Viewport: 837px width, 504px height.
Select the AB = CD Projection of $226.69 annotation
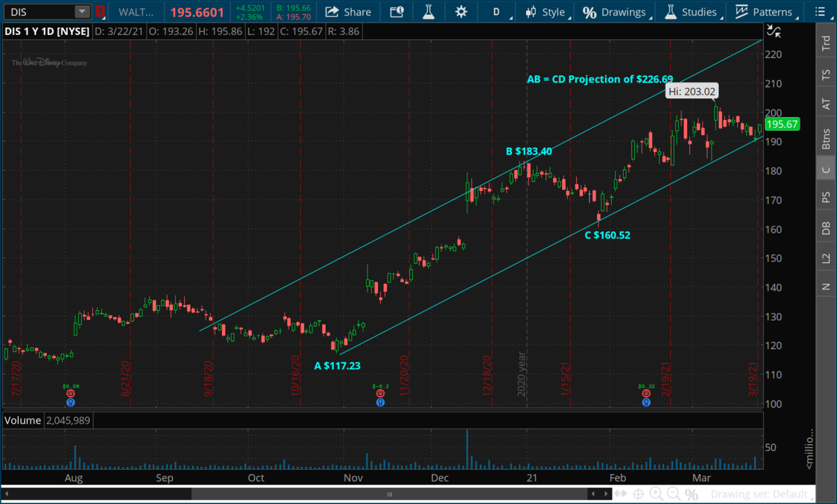point(599,79)
